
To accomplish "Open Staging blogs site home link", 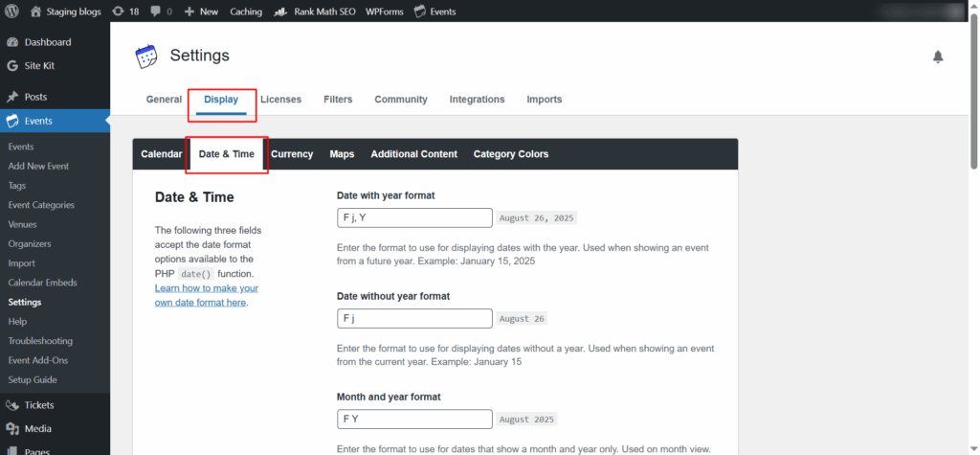I will (x=66, y=11).
